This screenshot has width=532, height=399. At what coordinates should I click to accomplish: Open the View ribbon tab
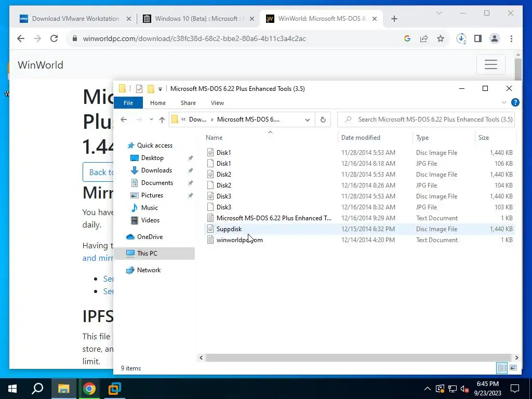click(x=217, y=103)
